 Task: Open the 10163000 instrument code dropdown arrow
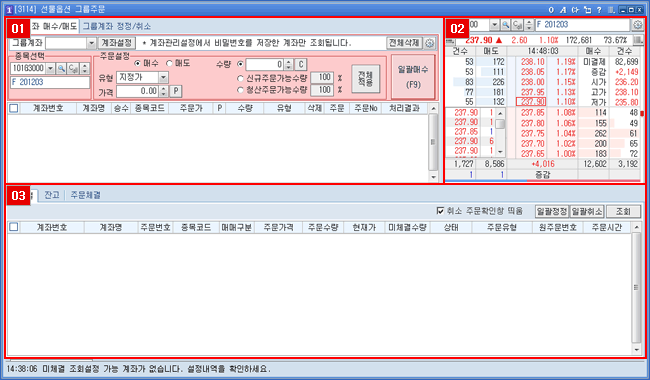tap(50, 68)
